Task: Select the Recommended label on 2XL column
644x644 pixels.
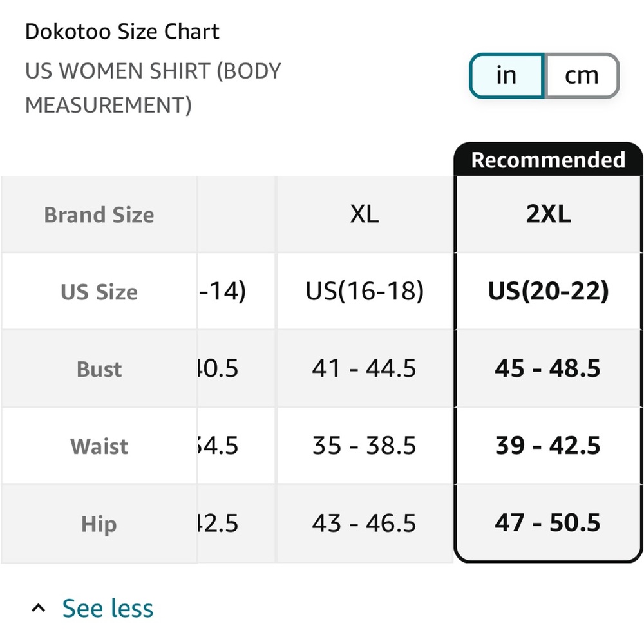Action: point(548,160)
